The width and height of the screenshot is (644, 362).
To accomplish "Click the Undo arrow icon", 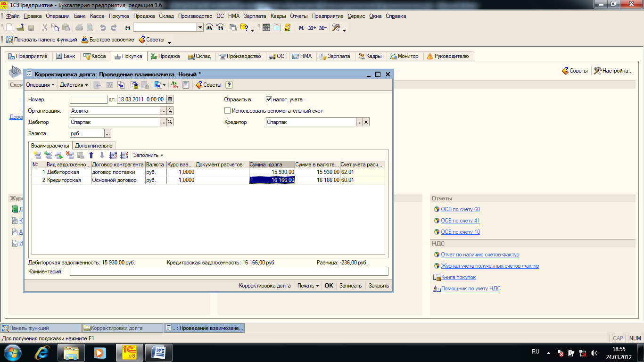I will coord(103,28).
